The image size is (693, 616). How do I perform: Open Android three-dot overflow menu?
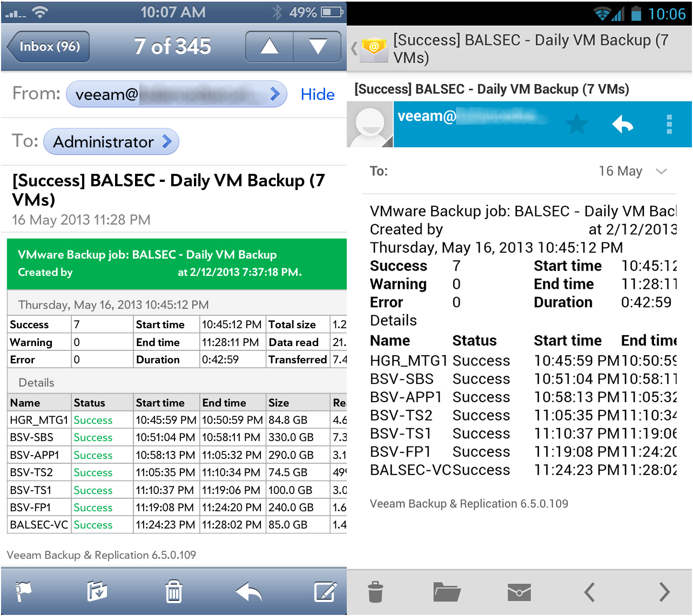pyautogui.click(x=669, y=125)
